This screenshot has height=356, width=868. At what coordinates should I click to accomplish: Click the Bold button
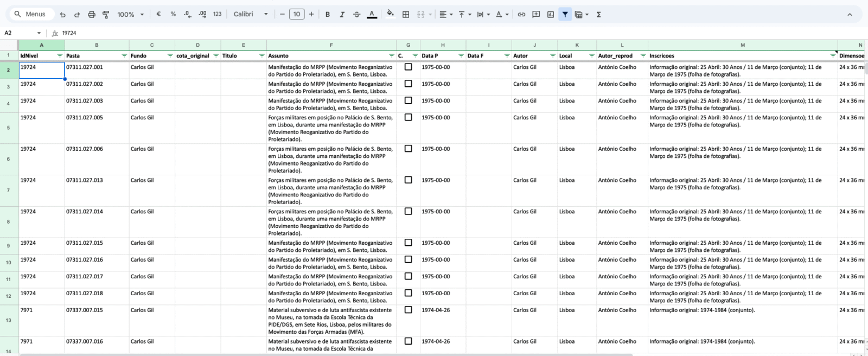point(327,15)
